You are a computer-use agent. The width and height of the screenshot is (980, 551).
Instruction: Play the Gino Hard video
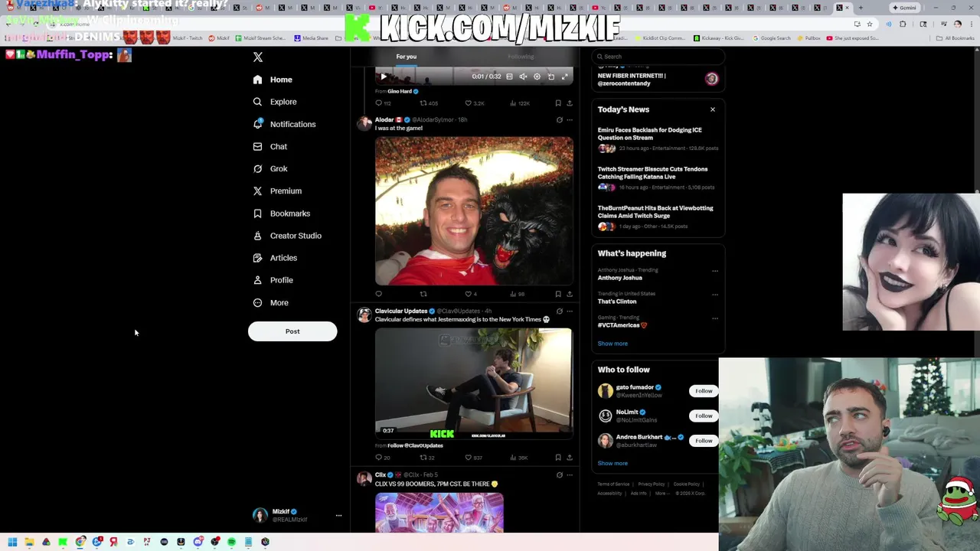point(384,77)
